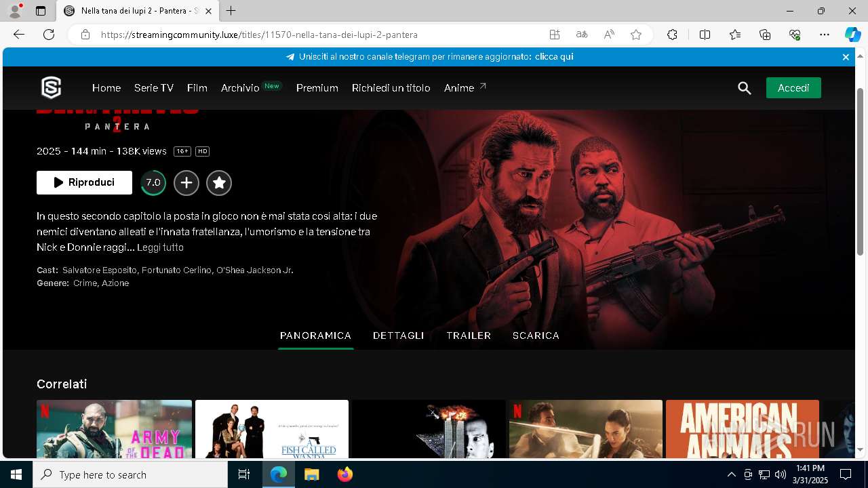868x488 pixels.
Task: Open the site search magnifier icon
Action: (x=744, y=88)
